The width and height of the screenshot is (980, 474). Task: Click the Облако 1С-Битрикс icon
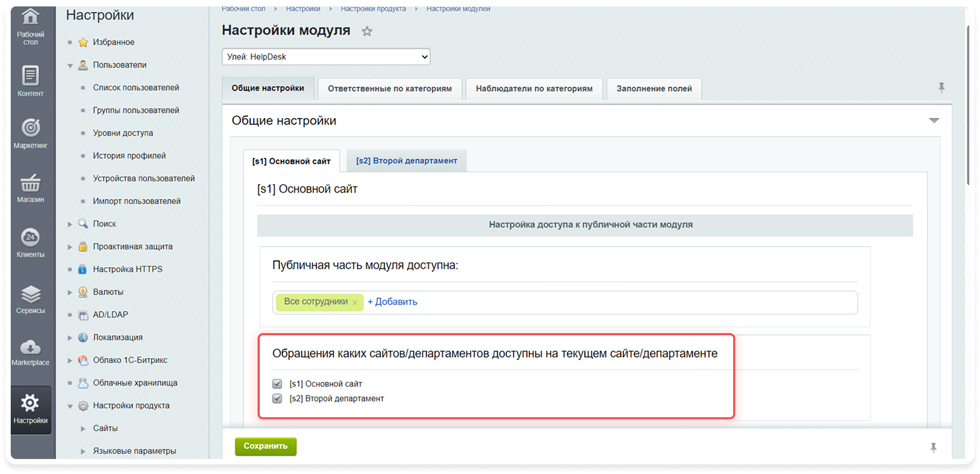tap(83, 360)
